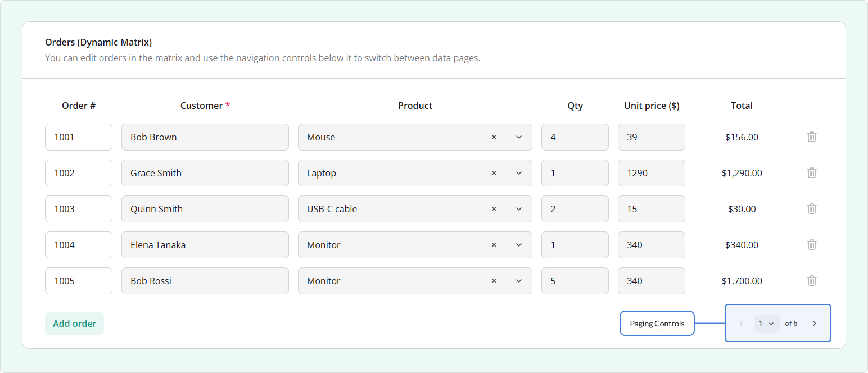Remove the Quinn Smith row trash icon
This screenshot has width=868, height=373.
point(812,208)
